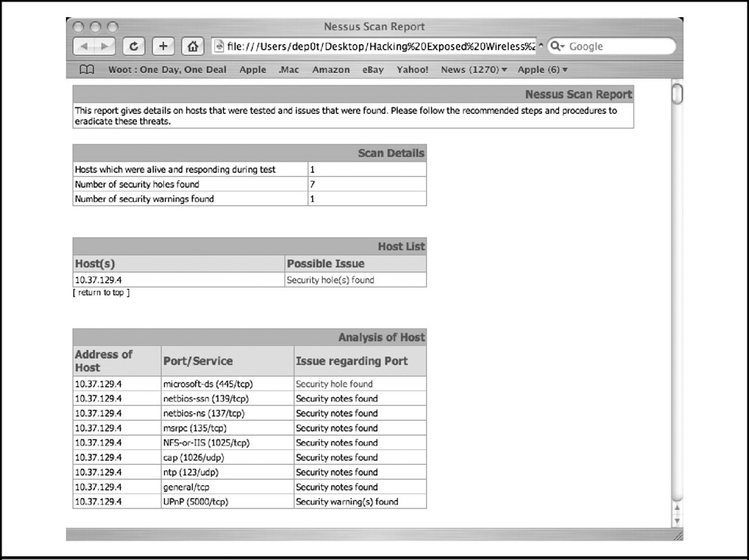Open host 10.37.129.4 in Host List
The image size is (749, 560).
pyautogui.click(x=98, y=280)
